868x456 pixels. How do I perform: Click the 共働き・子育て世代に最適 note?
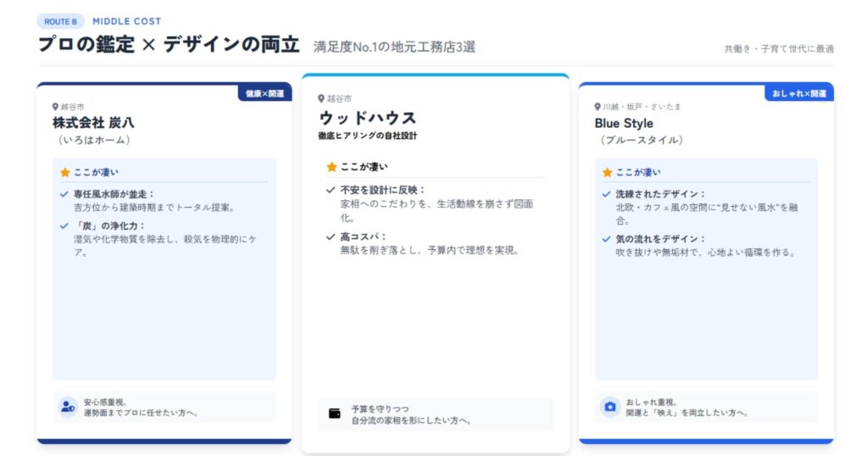tap(778, 48)
